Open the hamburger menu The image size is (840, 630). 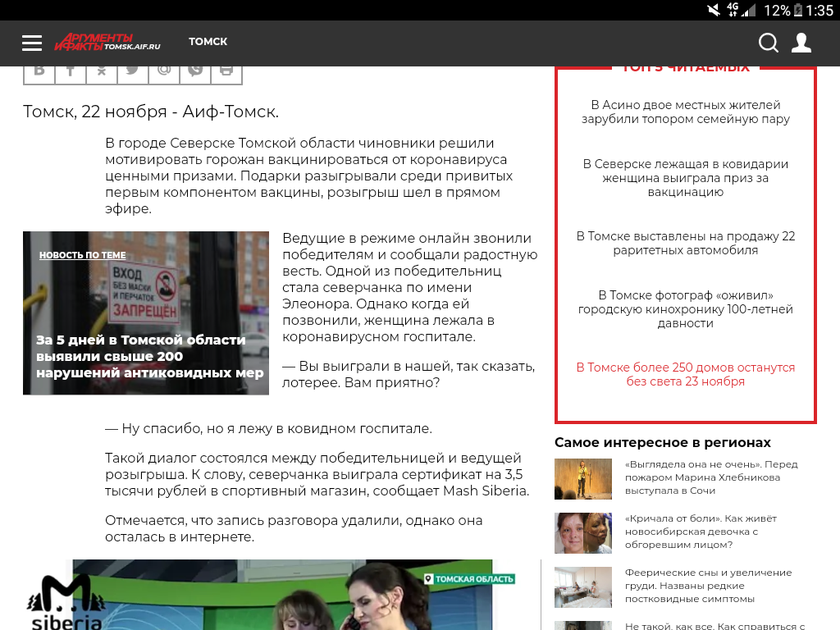(x=32, y=43)
